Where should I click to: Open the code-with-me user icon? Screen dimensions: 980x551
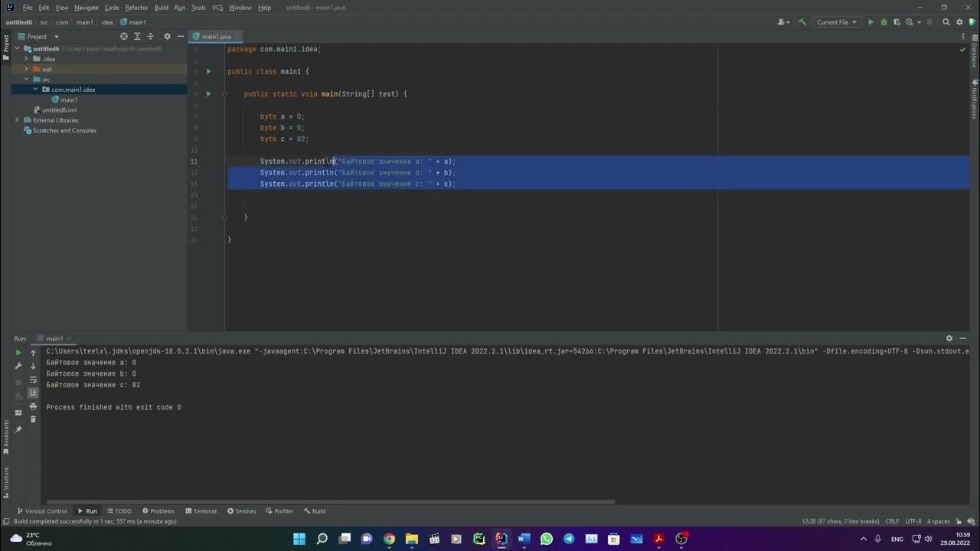[782, 22]
